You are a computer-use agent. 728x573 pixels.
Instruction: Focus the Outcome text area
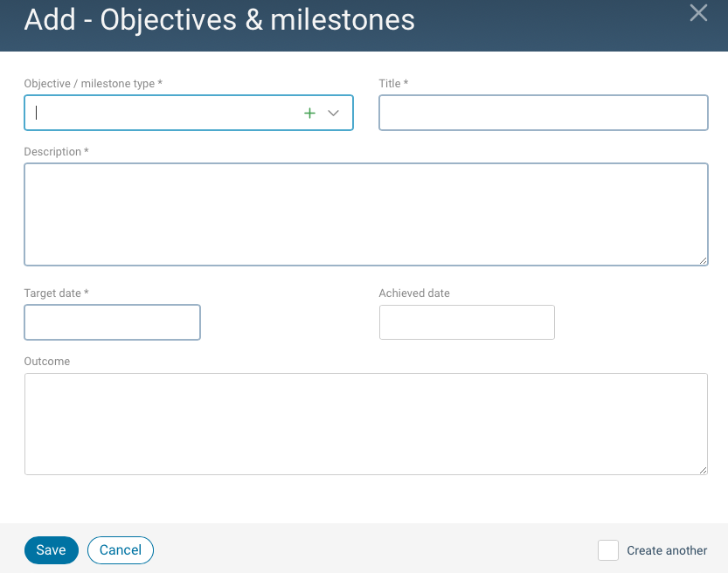tap(367, 424)
